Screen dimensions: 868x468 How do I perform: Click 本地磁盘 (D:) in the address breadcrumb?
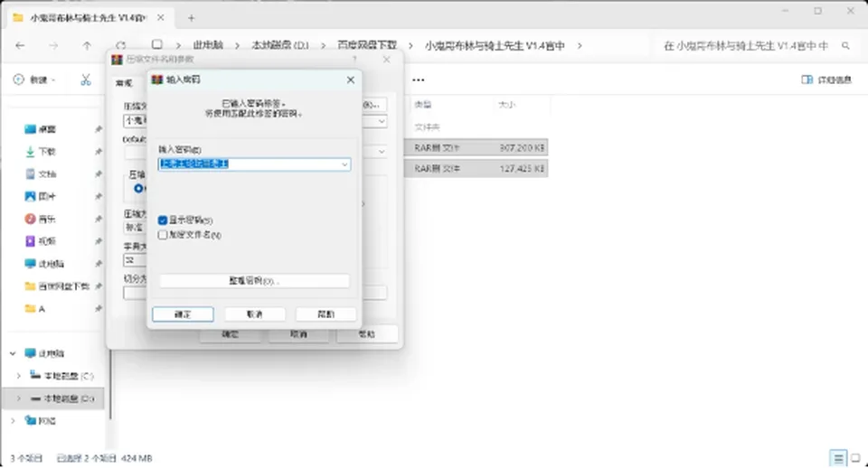pos(280,45)
